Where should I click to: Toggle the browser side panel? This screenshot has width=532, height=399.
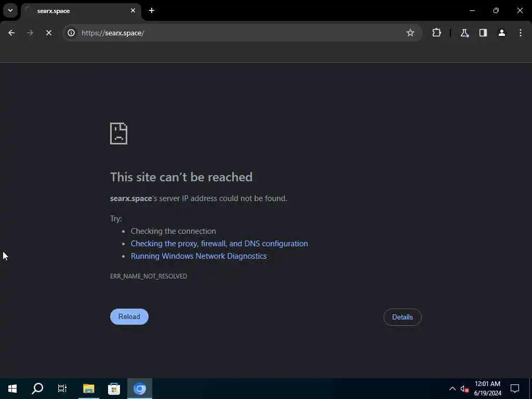483,33
